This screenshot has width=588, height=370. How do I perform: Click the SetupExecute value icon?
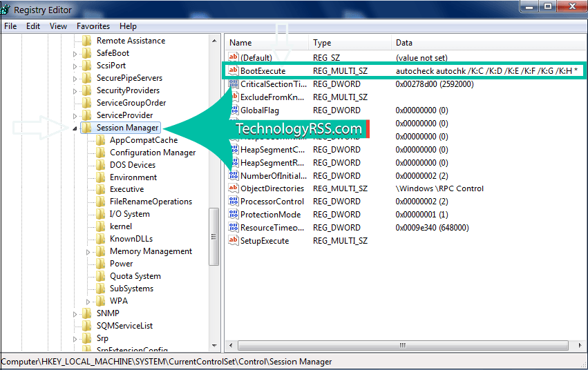(x=234, y=240)
